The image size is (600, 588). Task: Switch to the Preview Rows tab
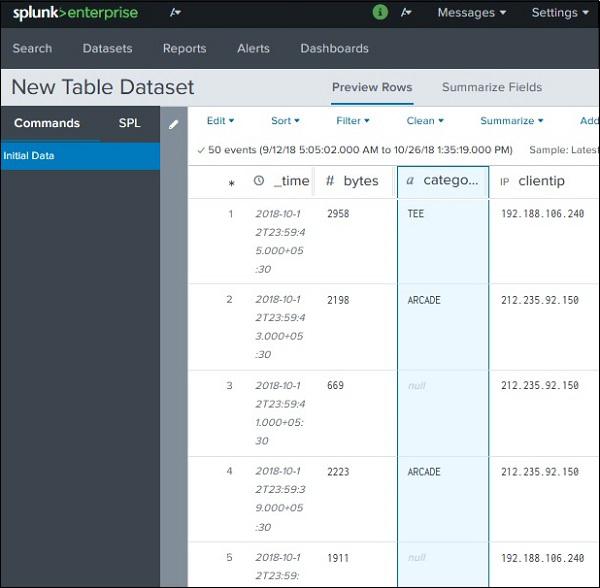pyautogui.click(x=372, y=87)
